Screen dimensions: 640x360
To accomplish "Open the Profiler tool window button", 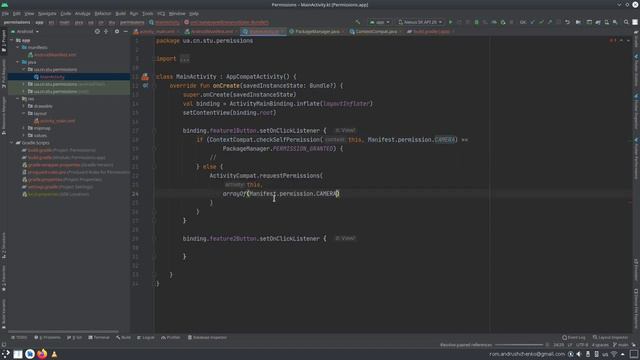I will pyautogui.click(x=171, y=338).
